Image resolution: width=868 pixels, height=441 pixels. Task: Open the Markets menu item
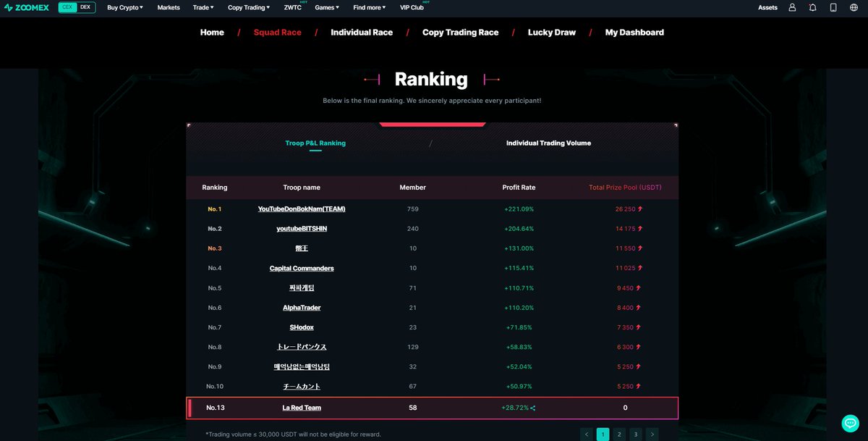[169, 7]
